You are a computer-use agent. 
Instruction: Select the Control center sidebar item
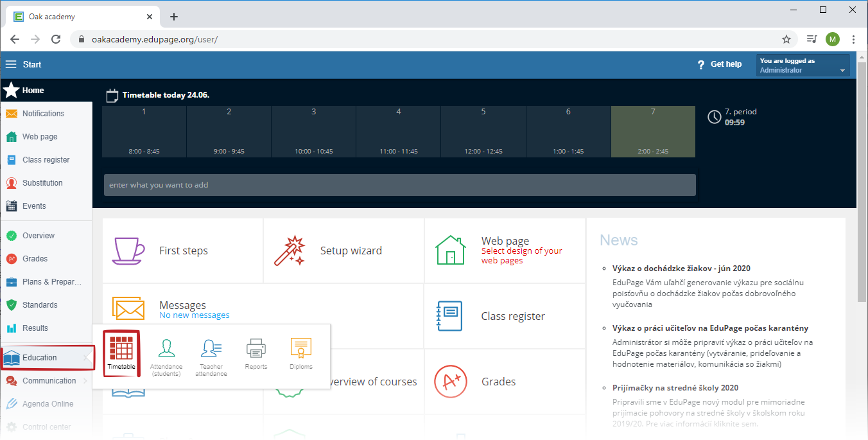tap(46, 427)
